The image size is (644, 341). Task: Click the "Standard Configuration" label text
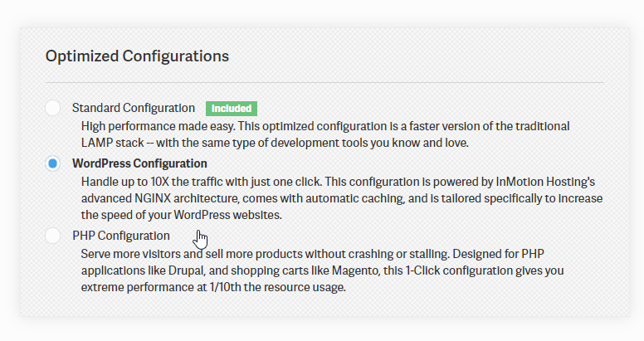[134, 108]
